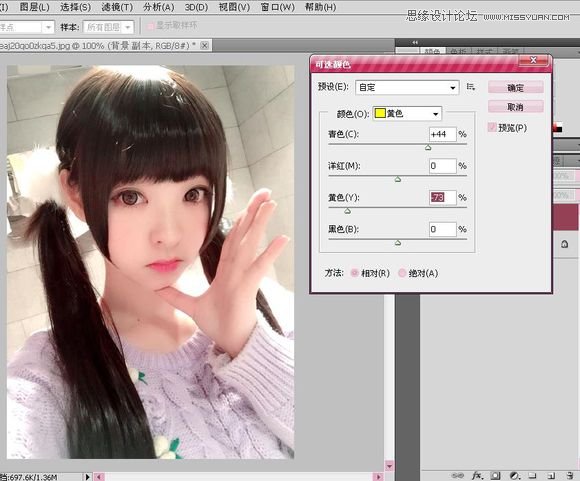Click the document size 697.6K/1.36M status text
580x481 pixels.
click(29, 477)
